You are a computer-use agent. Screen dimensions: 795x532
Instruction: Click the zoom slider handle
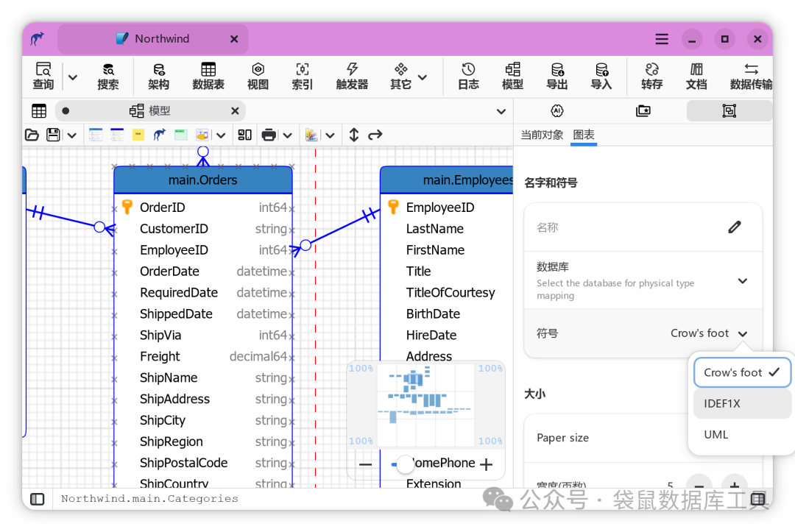(x=405, y=464)
